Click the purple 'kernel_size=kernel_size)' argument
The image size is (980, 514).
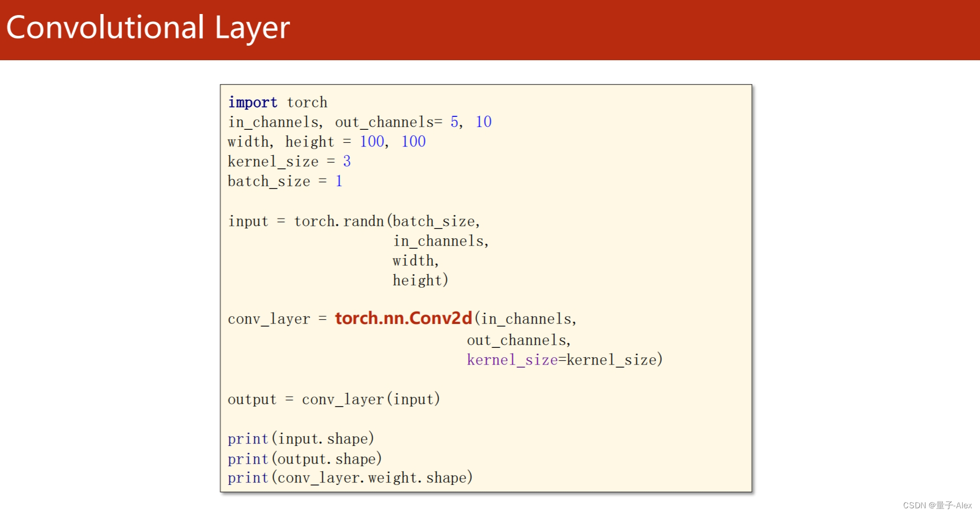[x=565, y=360]
